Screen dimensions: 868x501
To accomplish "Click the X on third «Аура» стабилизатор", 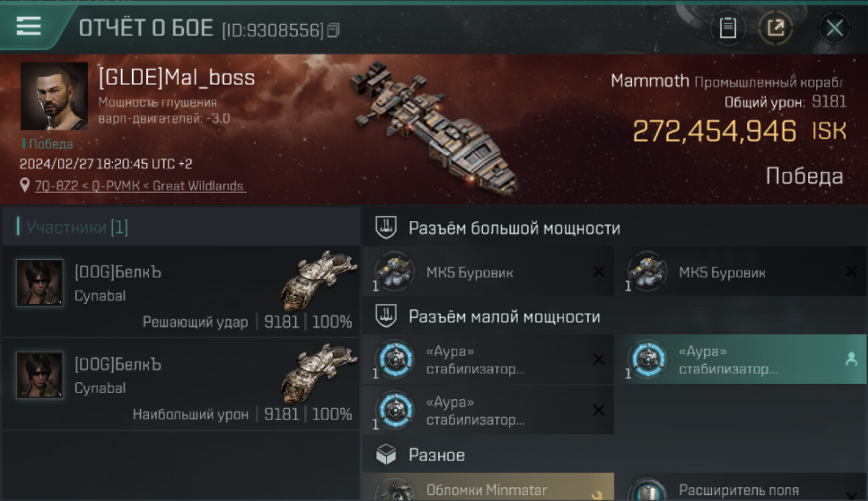I will [599, 410].
